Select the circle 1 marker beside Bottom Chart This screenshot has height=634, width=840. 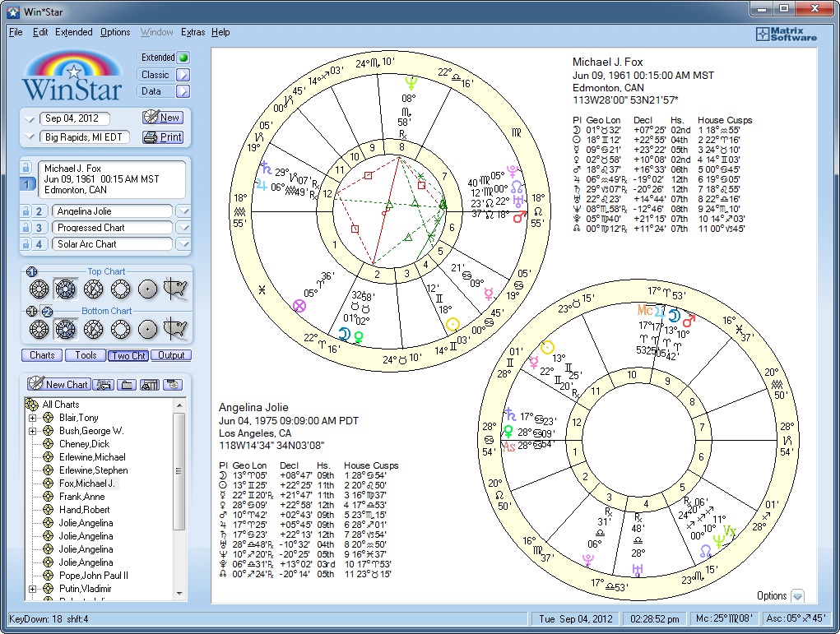[31, 311]
